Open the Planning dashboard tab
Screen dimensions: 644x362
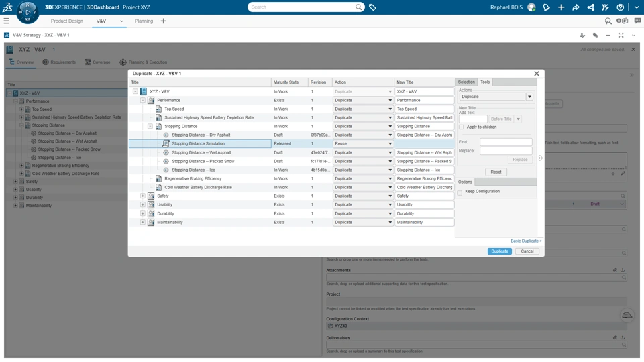click(144, 21)
